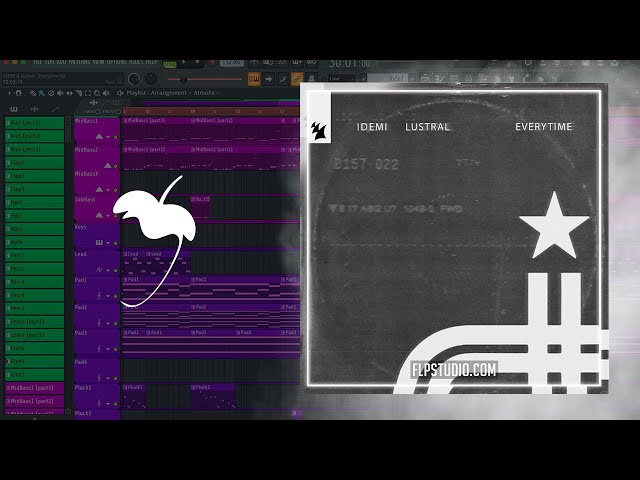
Task: Open the FILE menu
Action: (38, 62)
